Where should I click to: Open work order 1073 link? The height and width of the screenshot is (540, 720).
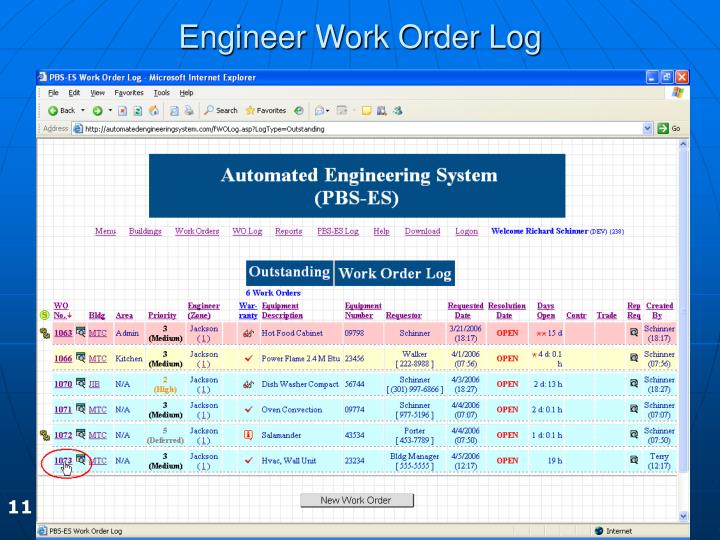click(63, 461)
